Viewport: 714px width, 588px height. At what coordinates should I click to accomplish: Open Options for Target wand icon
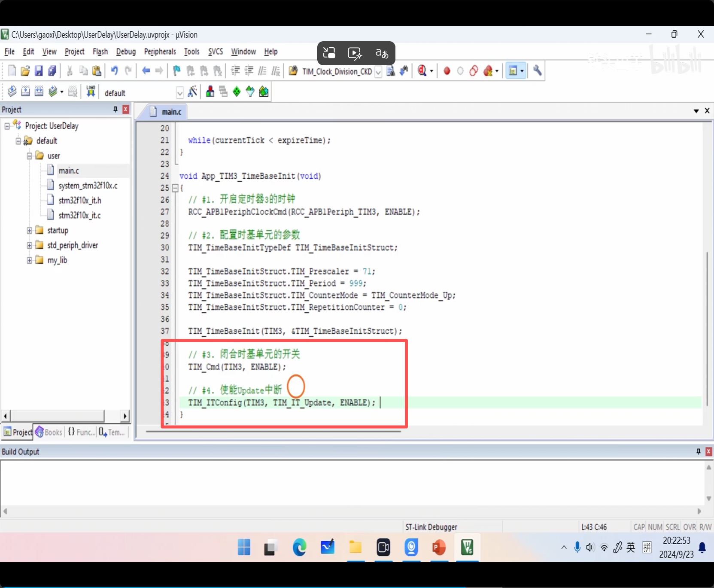pyautogui.click(x=193, y=91)
